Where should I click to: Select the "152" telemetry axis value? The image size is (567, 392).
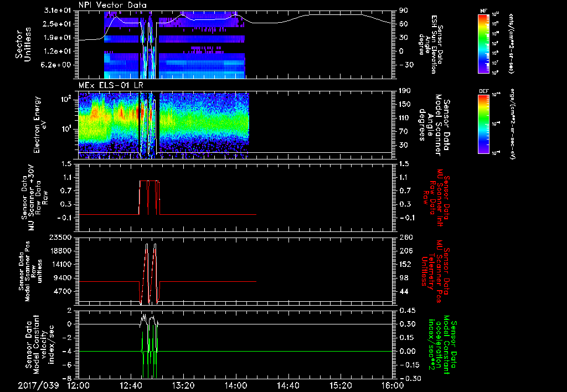(x=405, y=264)
